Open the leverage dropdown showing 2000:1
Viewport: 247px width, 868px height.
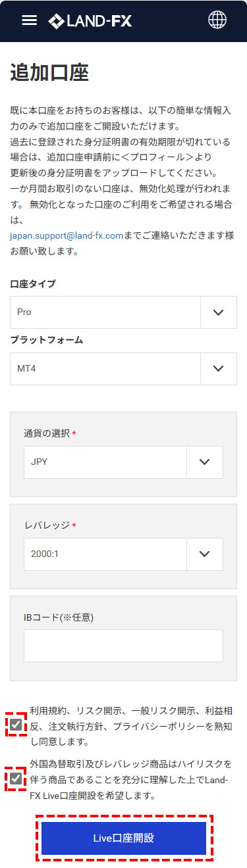tap(123, 554)
